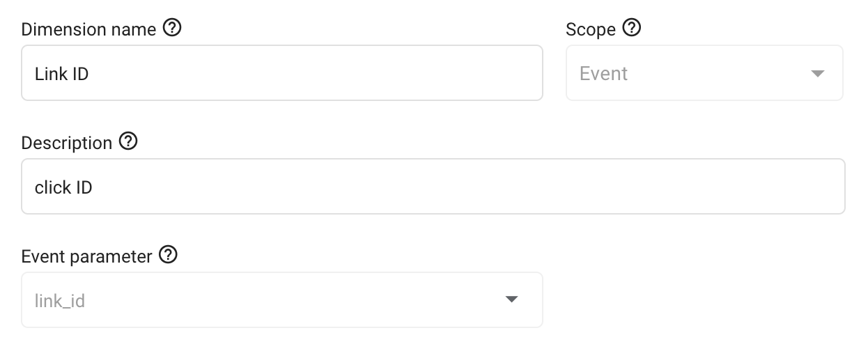Screen dimensions: 868x358
Task: Click the 'Dimension name' label
Action: coord(89,29)
